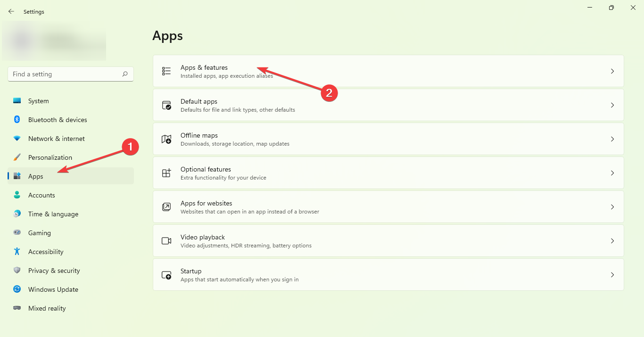The image size is (644, 337).
Task: Click the blurred user profile area
Action: pos(54,41)
